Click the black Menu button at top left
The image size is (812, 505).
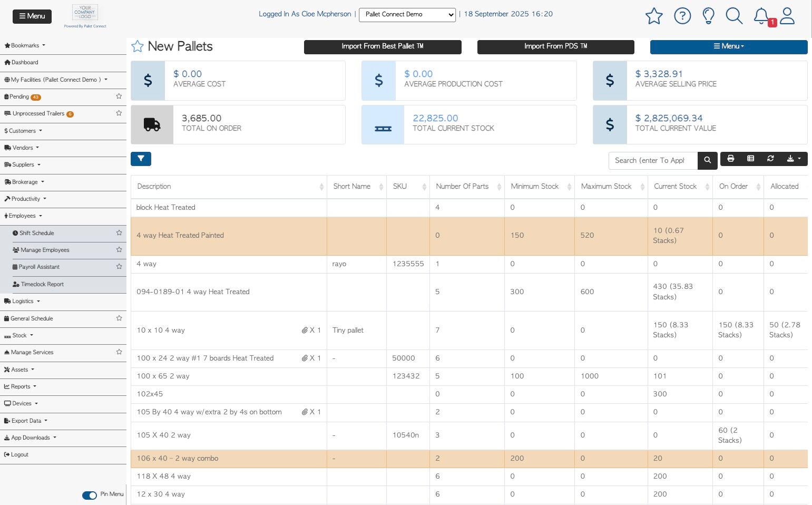[32, 16]
